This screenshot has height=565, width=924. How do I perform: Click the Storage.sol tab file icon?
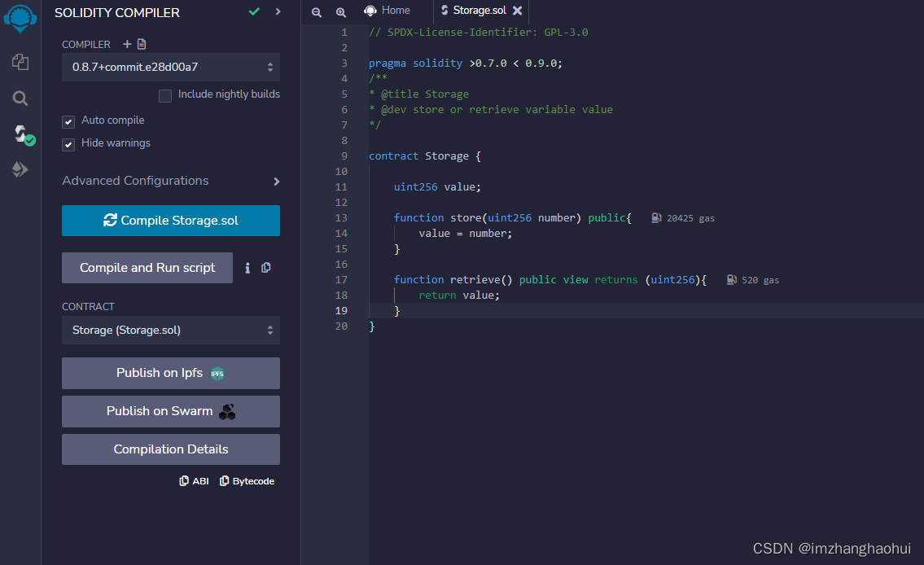tap(445, 10)
